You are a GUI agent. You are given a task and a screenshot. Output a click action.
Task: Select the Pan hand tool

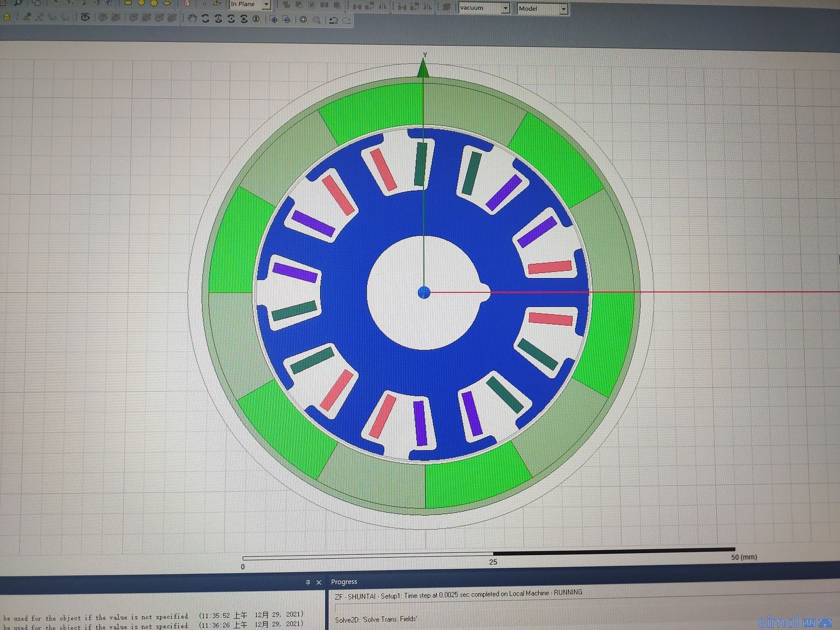pyautogui.click(x=192, y=18)
